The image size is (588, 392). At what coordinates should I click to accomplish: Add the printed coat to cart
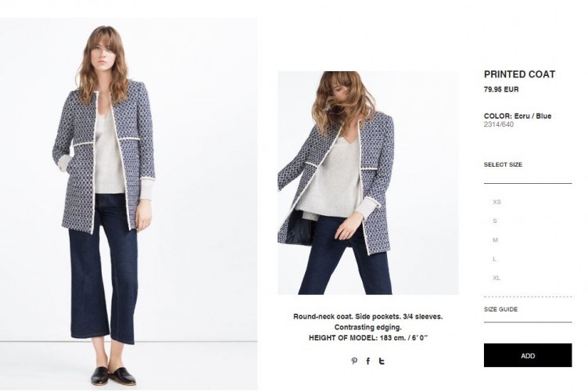(x=528, y=355)
